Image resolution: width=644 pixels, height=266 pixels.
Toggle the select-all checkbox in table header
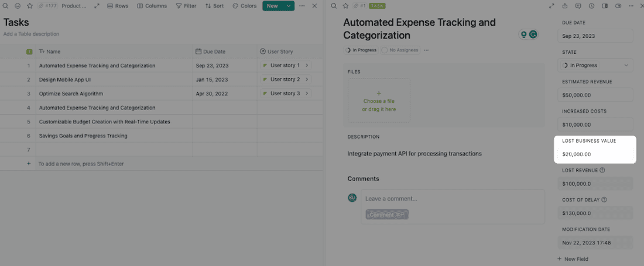coord(29,51)
